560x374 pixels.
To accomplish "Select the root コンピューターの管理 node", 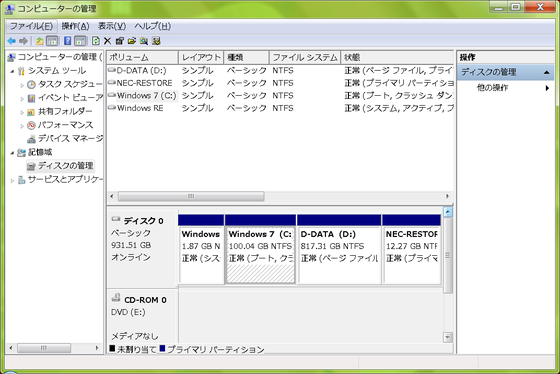I will point(54,57).
